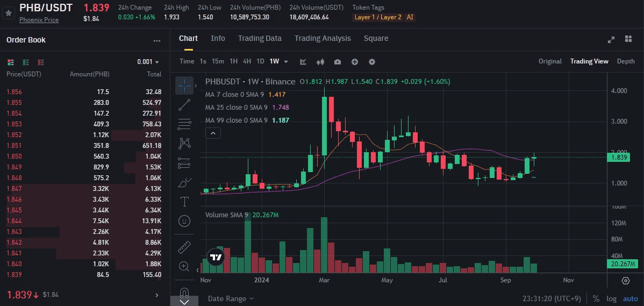Open the 0.001 price precision dropdown
644x306 pixels.
(148, 62)
